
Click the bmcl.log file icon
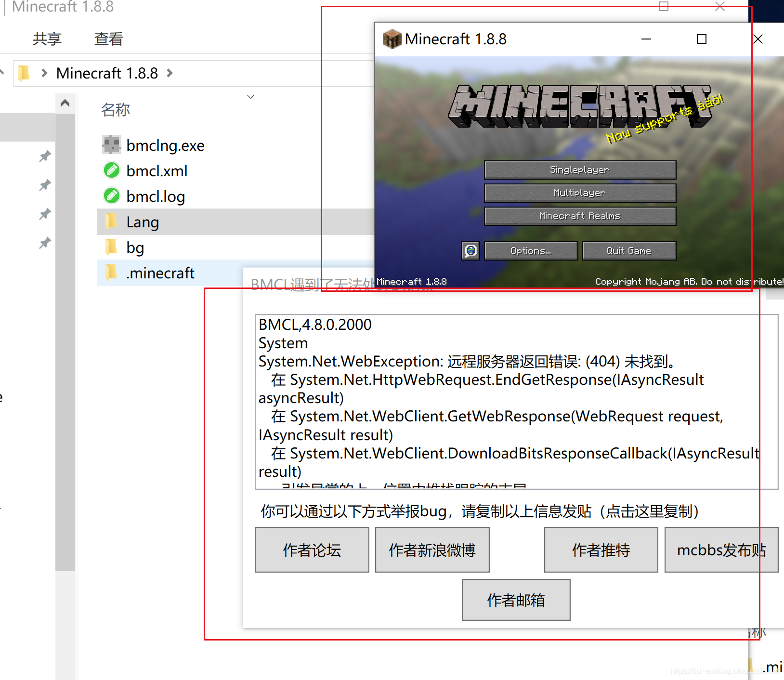coord(112,196)
